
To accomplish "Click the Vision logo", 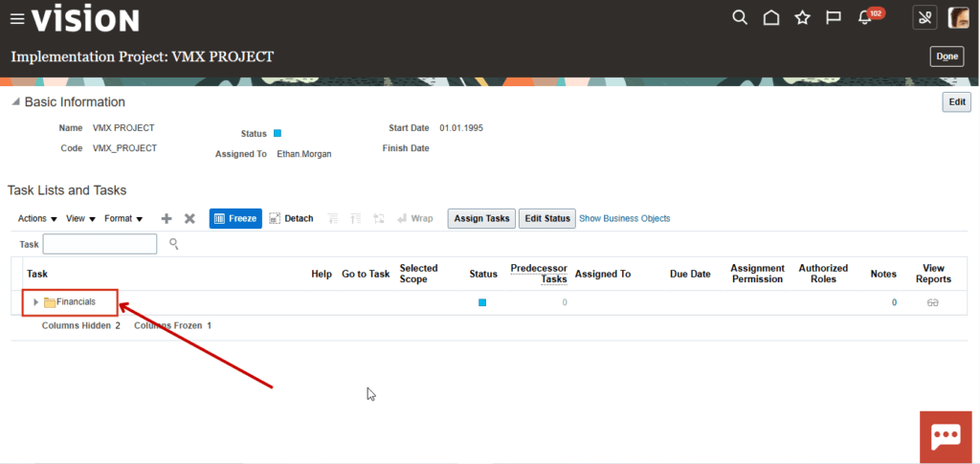I will pos(85,19).
